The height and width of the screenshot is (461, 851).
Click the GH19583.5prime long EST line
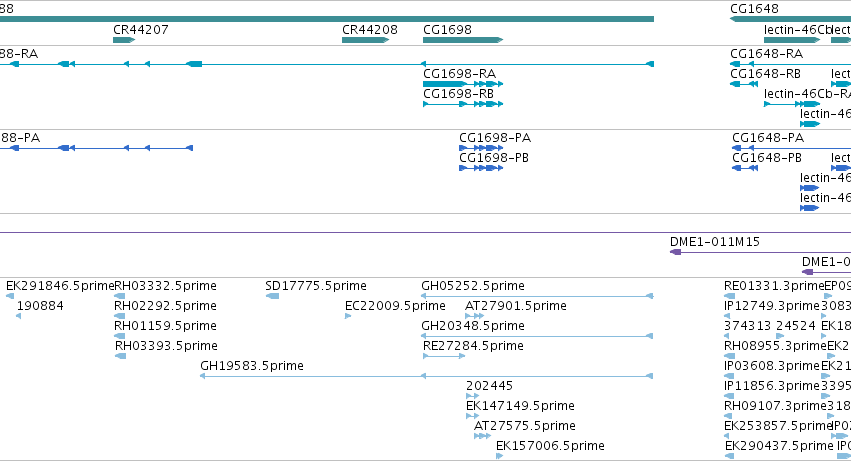427,376
